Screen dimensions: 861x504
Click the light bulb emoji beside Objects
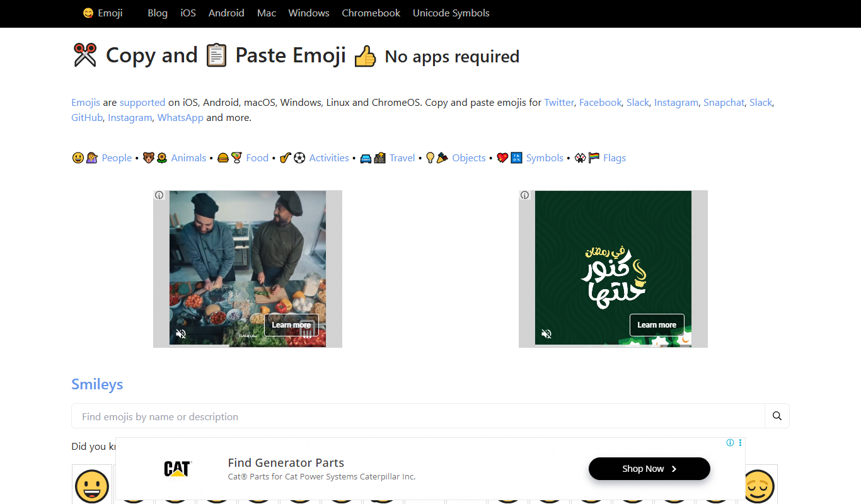pos(430,158)
